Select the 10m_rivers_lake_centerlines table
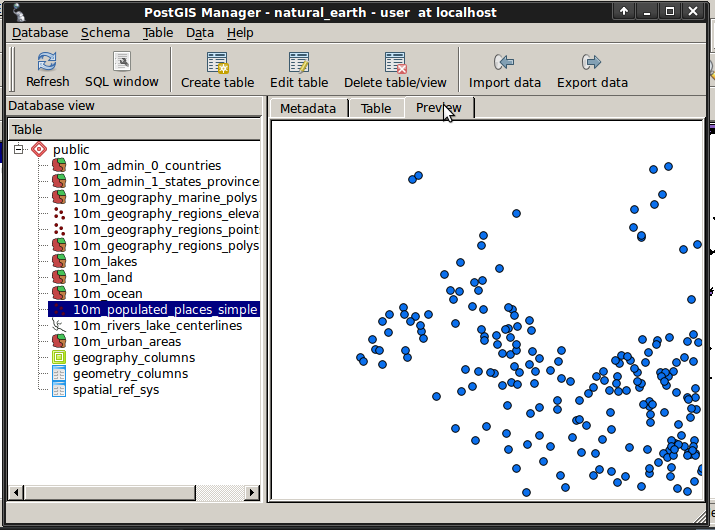Image resolution: width=715 pixels, height=530 pixels. point(157,325)
